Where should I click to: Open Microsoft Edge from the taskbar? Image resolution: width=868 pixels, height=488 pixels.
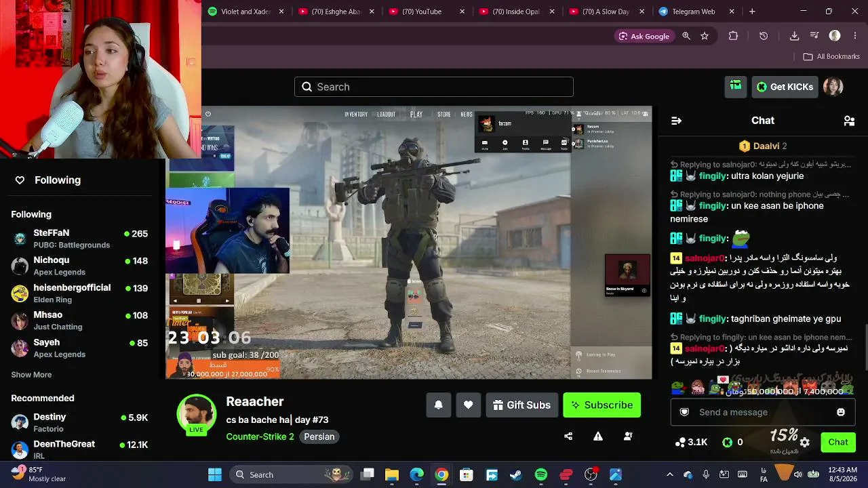pyautogui.click(x=416, y=474)
